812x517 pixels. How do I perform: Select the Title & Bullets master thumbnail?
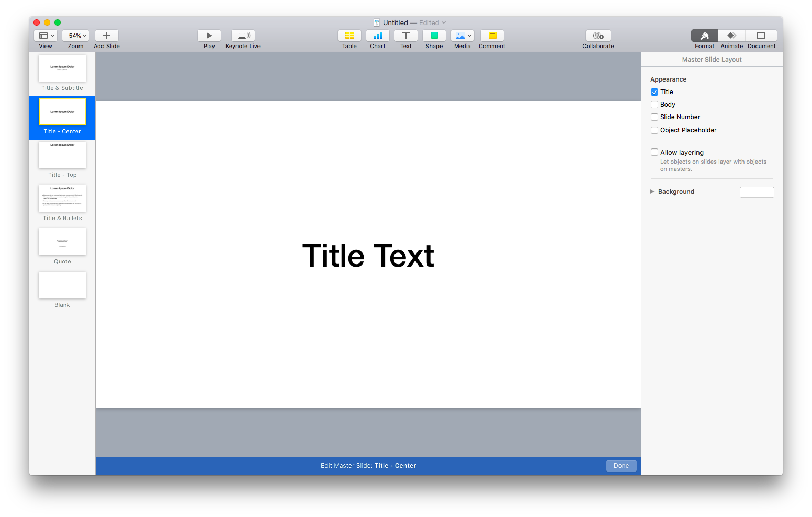click(x=62, y=199)
